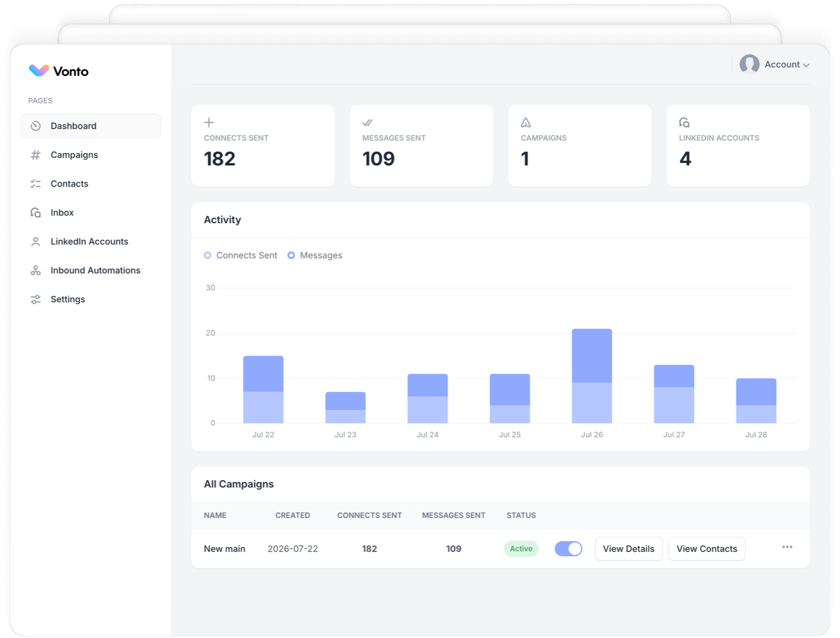
Task: Click the Vonto heart logo
Action: point(39,71)
